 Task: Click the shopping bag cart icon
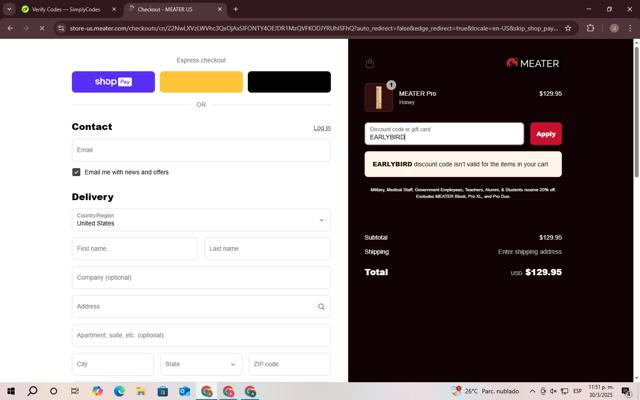tap(370, 63)
